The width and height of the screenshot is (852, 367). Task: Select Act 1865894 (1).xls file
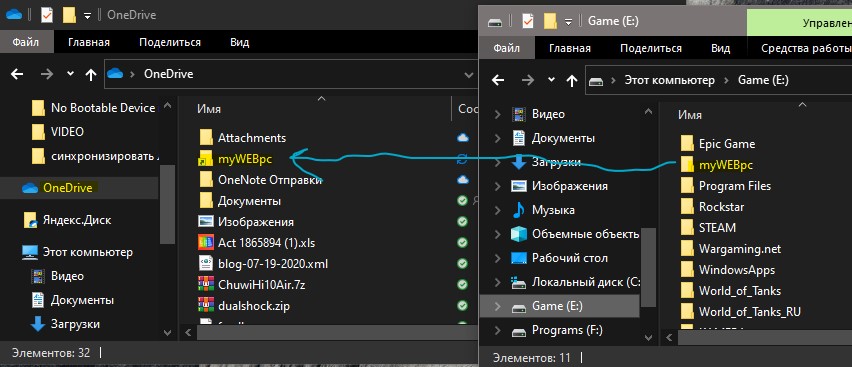click(256, 242)
